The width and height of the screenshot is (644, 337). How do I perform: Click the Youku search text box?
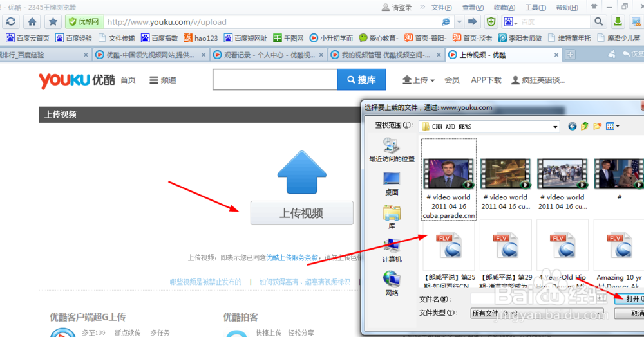pos(275,80)
